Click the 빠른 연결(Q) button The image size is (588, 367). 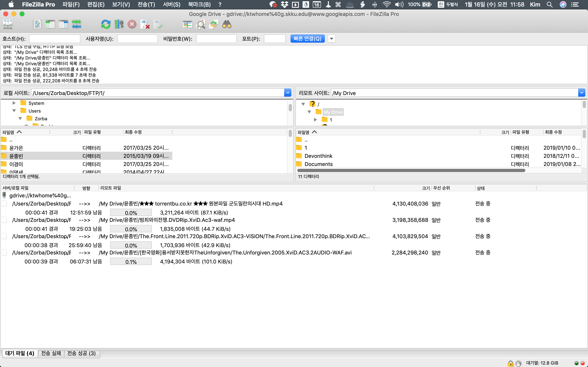tap(307, 39)
